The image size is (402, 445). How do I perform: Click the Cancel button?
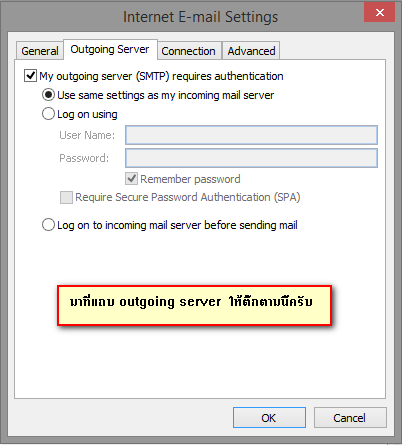point(350,417)
